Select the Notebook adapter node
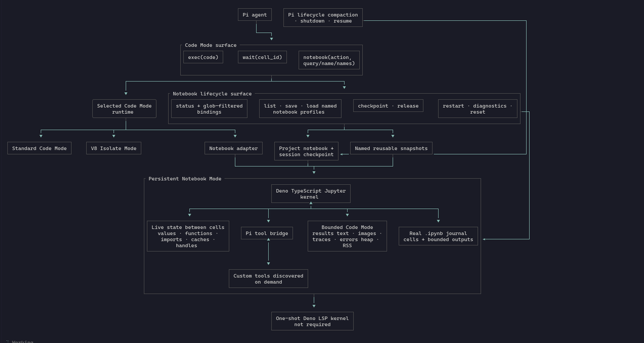 pyautogui.click(x=233, y=148)
